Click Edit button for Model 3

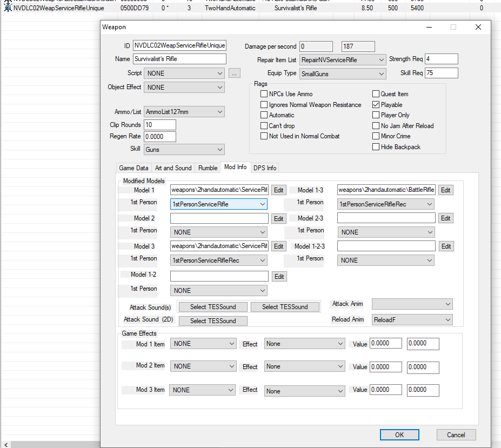point(279,246)
